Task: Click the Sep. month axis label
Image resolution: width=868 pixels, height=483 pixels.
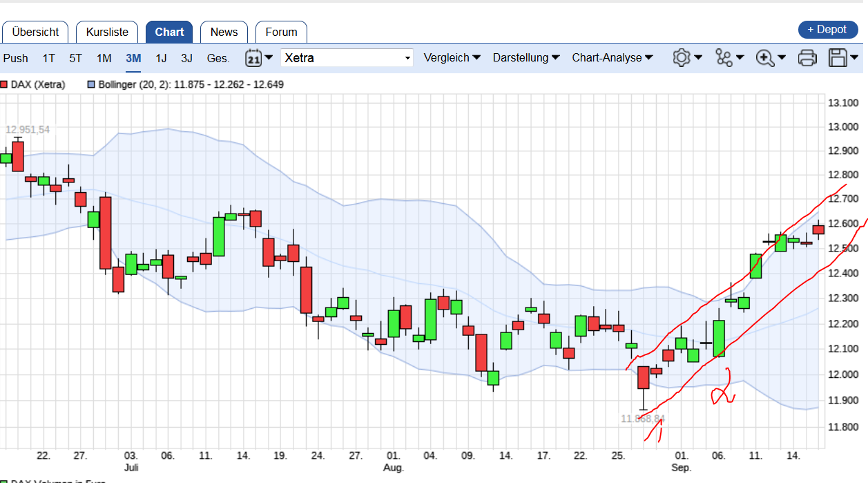Action: coord(681,468)
